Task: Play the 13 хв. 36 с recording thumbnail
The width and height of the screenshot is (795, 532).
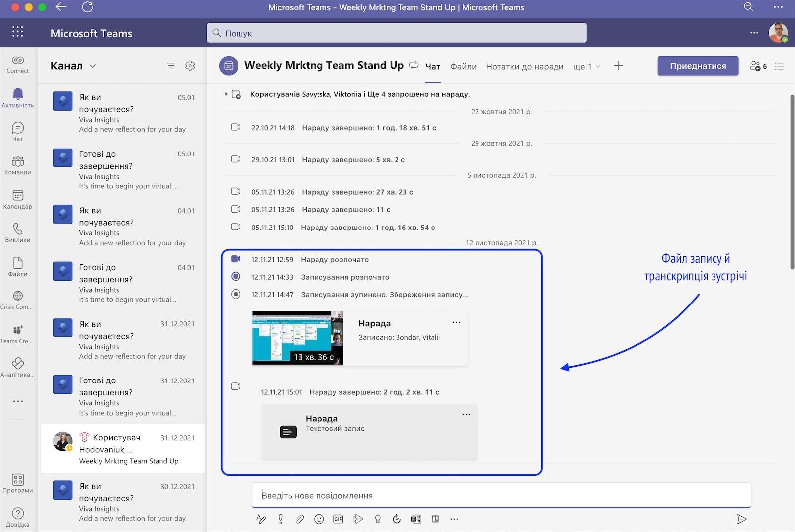Action: pyautogui.click(x=298, y=338)
